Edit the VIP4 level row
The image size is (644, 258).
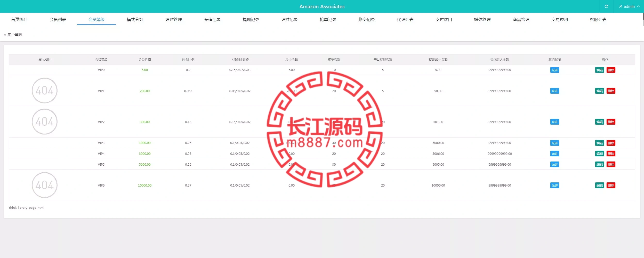599,154
